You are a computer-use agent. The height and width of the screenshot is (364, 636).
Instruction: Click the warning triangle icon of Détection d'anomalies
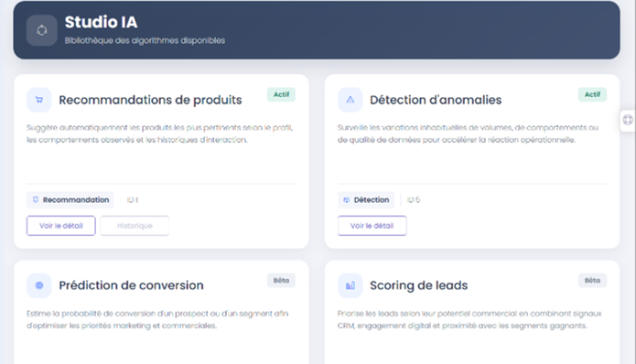point(350,100)
